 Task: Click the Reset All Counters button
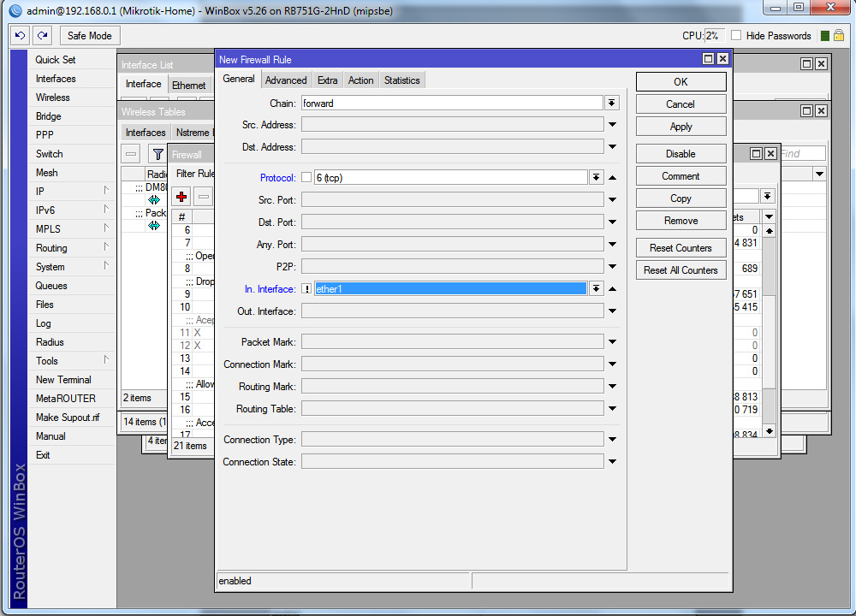pyautogui.click(x=681, y=270)
